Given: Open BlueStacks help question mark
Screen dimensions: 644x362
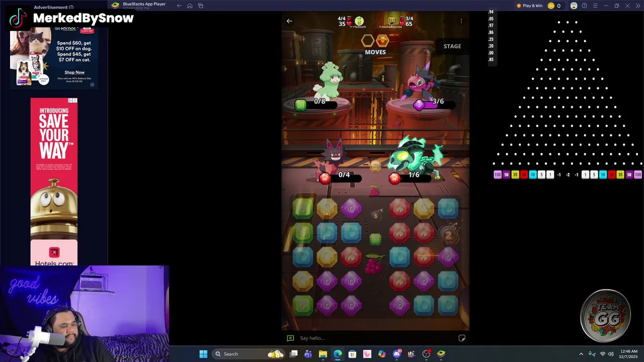Looking at the screenshot, I should click(x=584, y=6).
